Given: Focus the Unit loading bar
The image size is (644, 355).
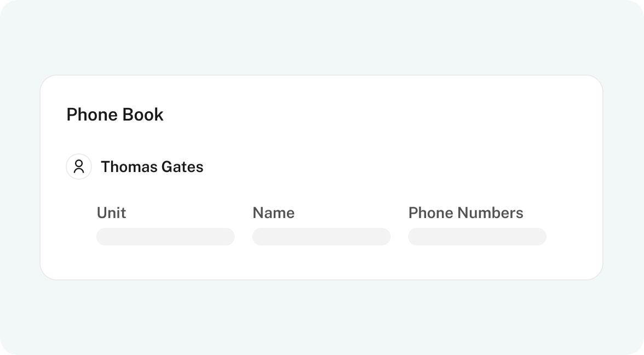Looking at the screenshot, I should point(165,237).
